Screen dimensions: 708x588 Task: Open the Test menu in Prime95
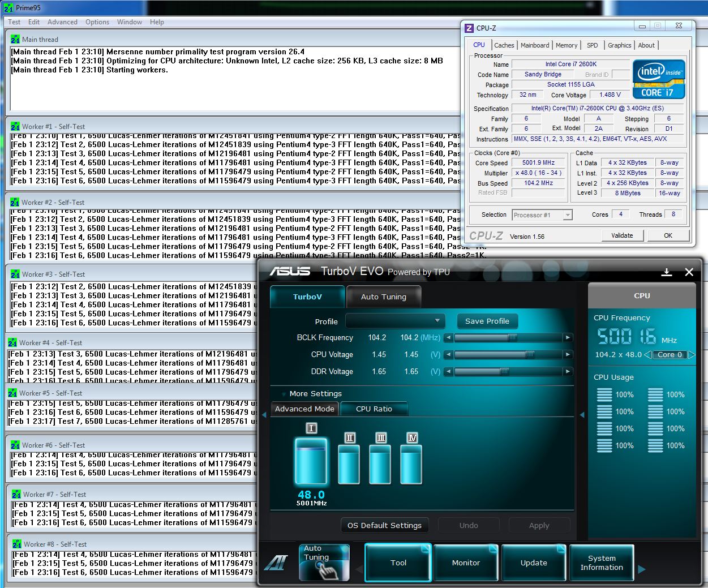[14, 22]
